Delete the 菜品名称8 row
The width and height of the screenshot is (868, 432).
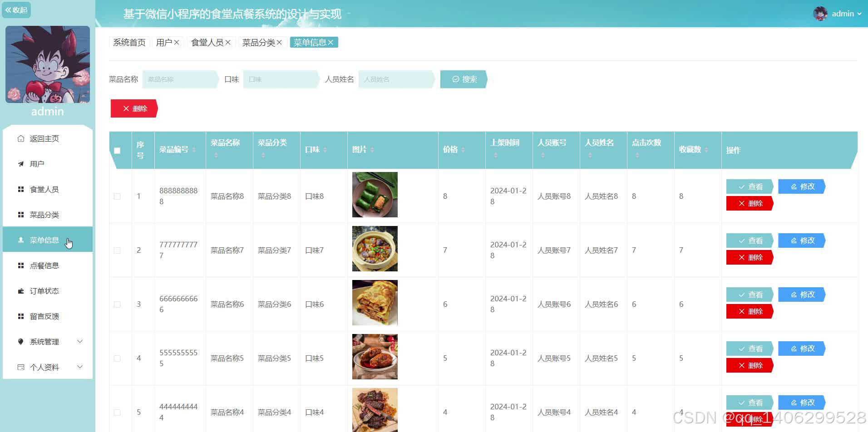750,203
